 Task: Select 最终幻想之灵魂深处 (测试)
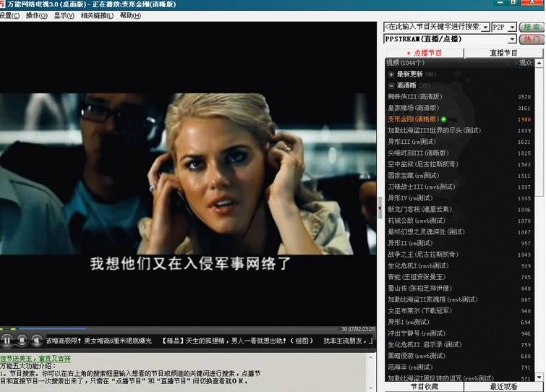pyautogui.click(x=459, y=232)
